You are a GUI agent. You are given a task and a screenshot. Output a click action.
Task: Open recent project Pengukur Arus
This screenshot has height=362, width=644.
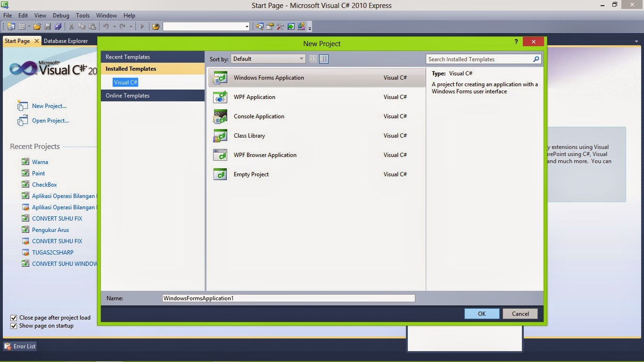tap(50, 230)
